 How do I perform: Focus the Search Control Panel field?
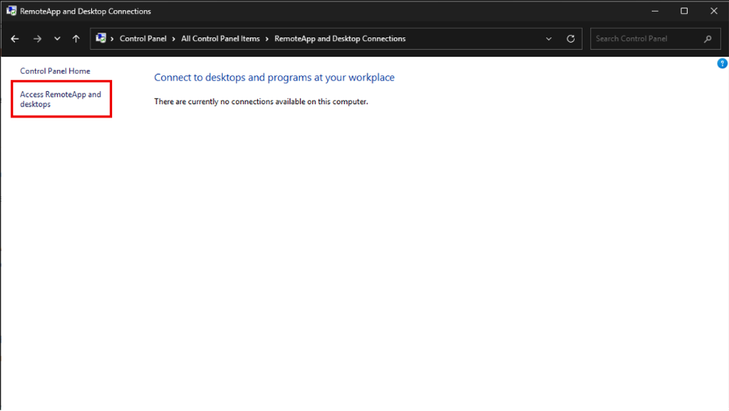click(x=655, y=39)
